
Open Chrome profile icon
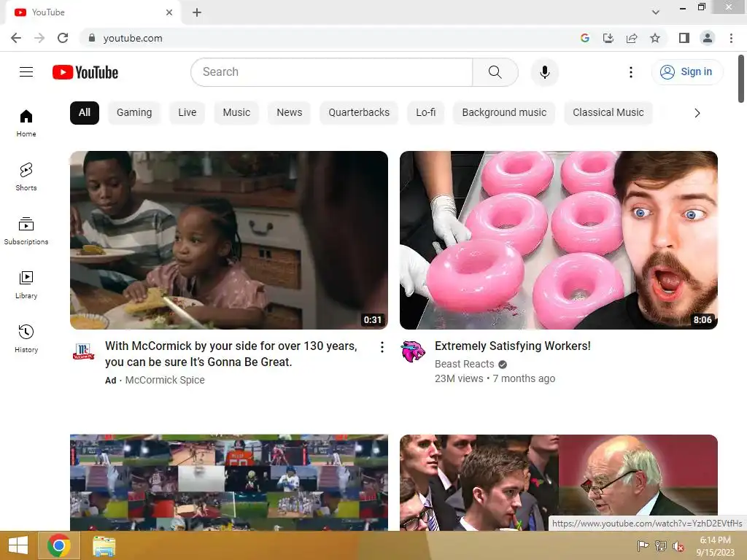[x=708, y=38]
